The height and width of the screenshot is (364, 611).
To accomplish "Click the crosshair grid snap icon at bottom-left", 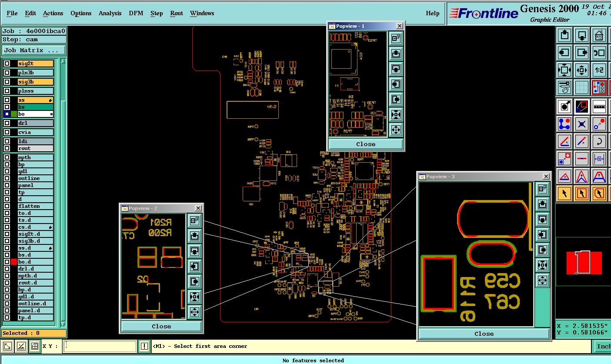I will pyautogui.click(x=34, y=347).
